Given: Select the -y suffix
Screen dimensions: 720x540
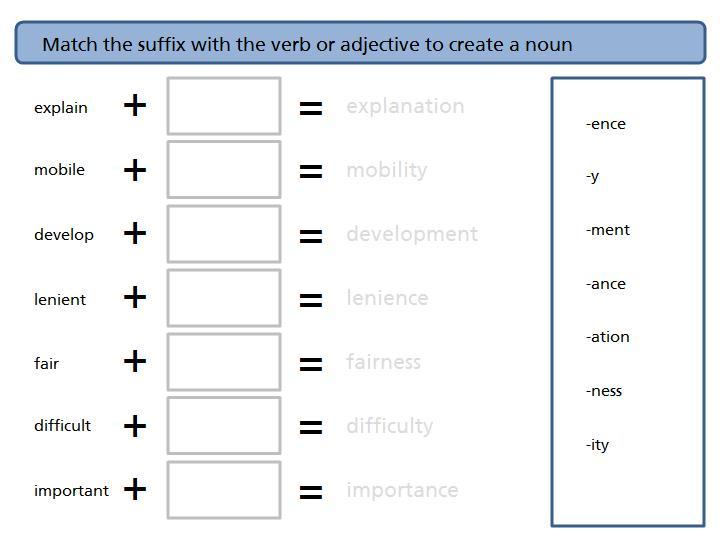Looking at the screenshot, I should 592,177.
